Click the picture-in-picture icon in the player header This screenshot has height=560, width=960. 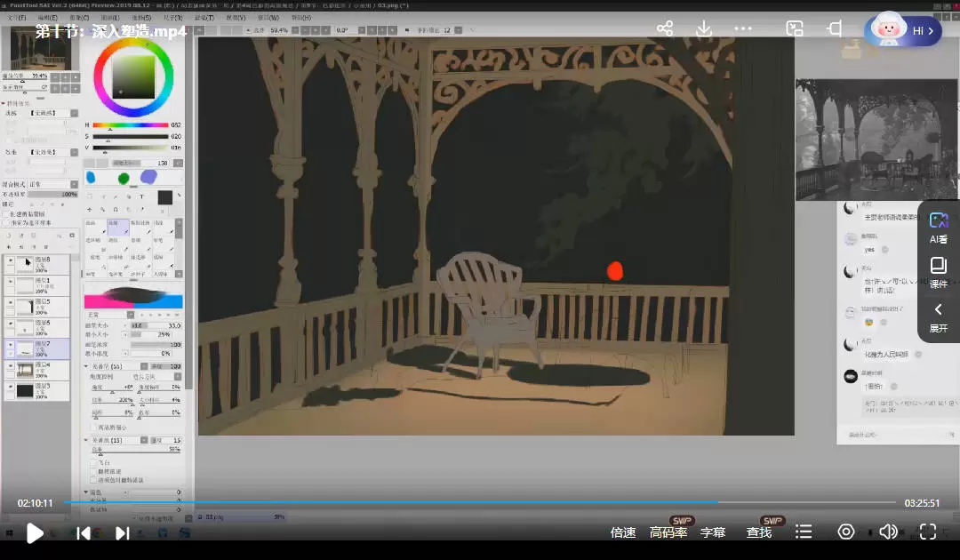(x=794, y=28)
